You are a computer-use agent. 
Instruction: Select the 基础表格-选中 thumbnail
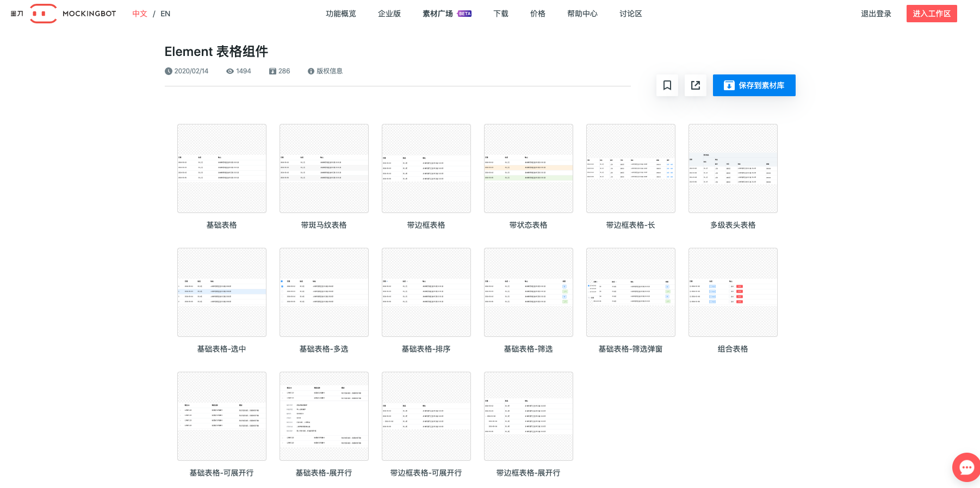pos(222,292)
